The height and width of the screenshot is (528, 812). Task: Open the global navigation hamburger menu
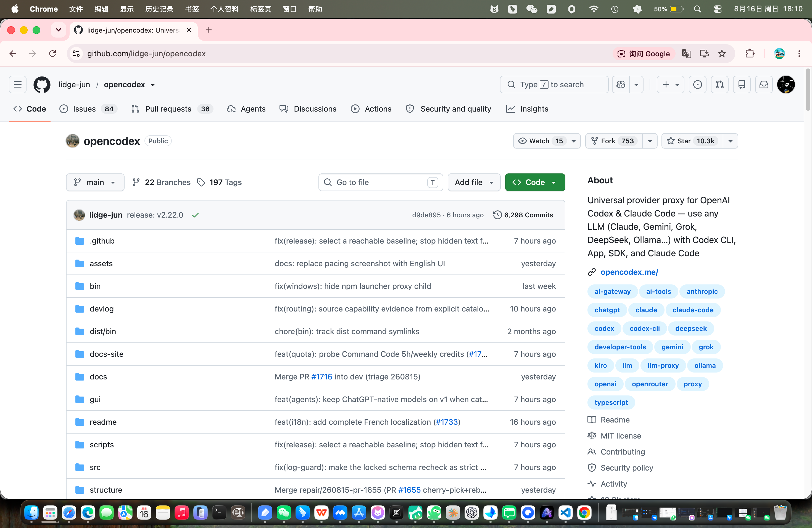coord(18,85)
